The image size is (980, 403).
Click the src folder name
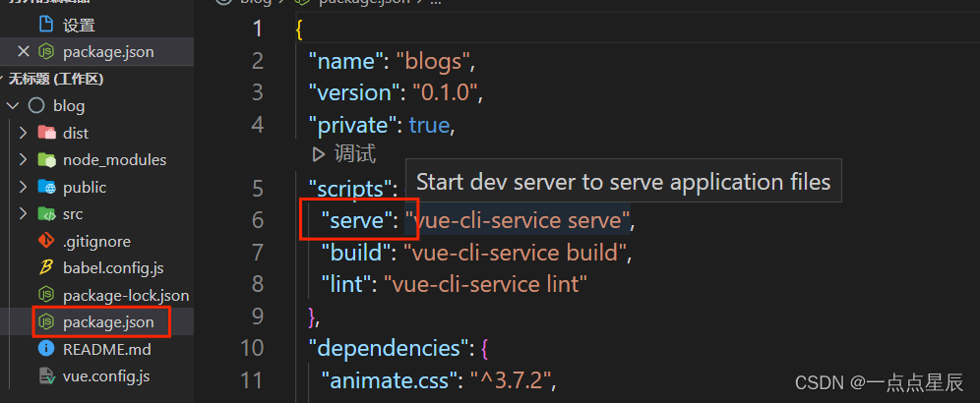click(x=73, y=214)
